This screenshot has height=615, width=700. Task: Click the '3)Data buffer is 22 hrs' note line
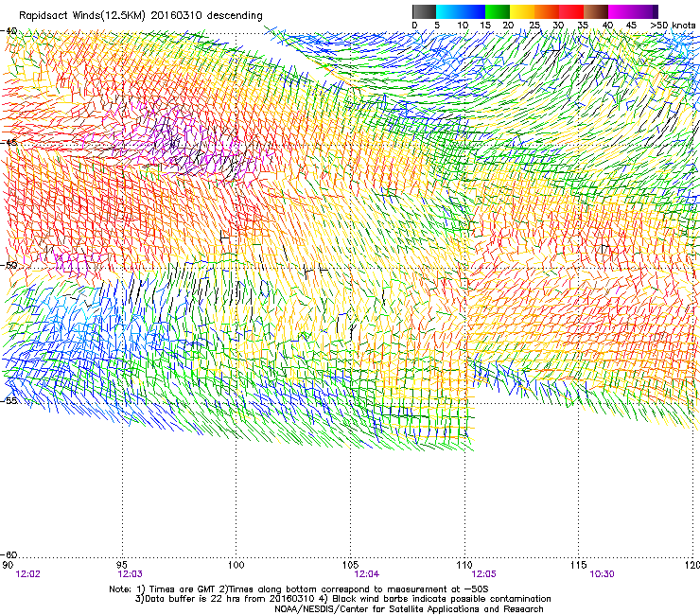[x=342, y=599]
